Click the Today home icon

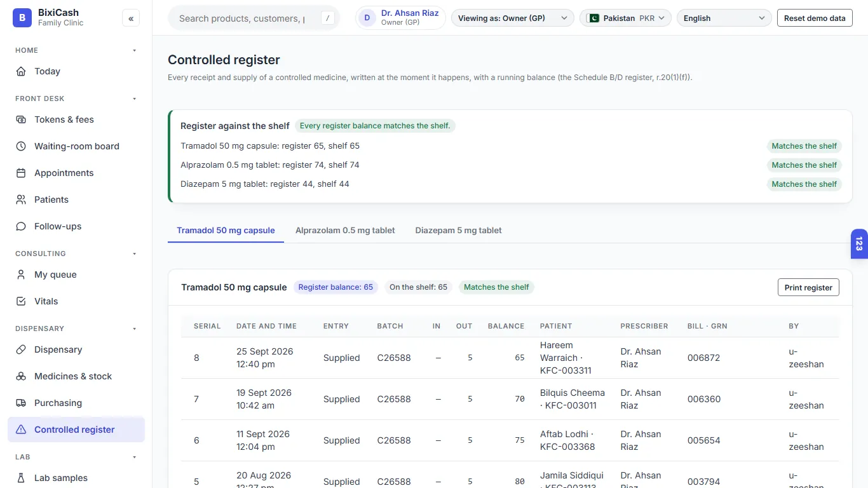[x=21, y=71]
